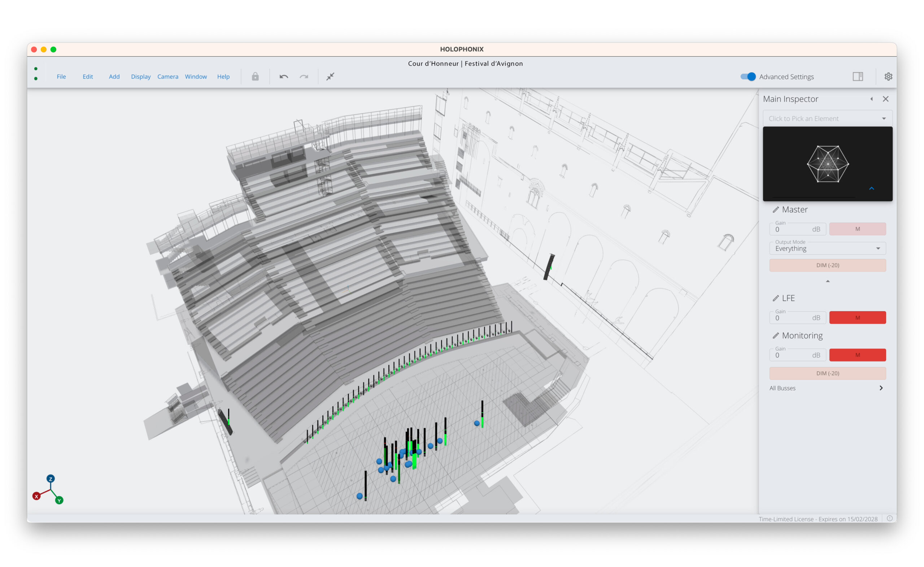Open the Camera menu
Screen dimensions: 924x567
[167, 77]
